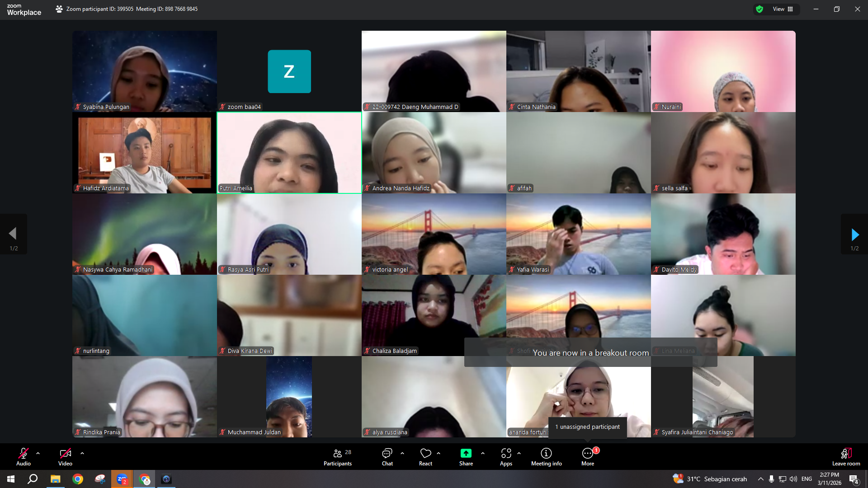The image size is (868, 488).
Task: Open the taskbar clock and calendar
Action: pyautogui.click(x=830, y=479)
